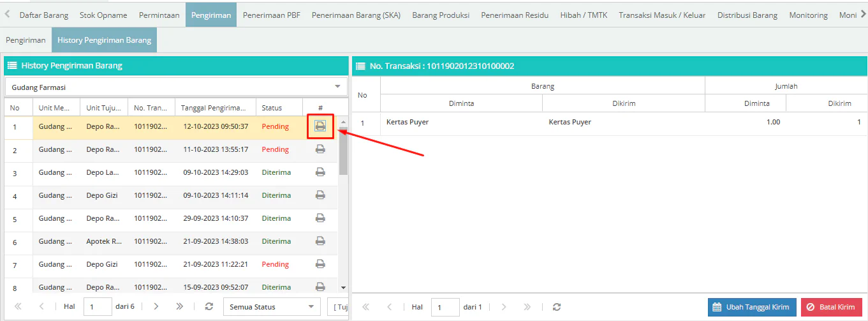This screenshot has height=321, width=868.
Task: Click Diterima status on 29-09-2023 row
Action: pos(276,218)
